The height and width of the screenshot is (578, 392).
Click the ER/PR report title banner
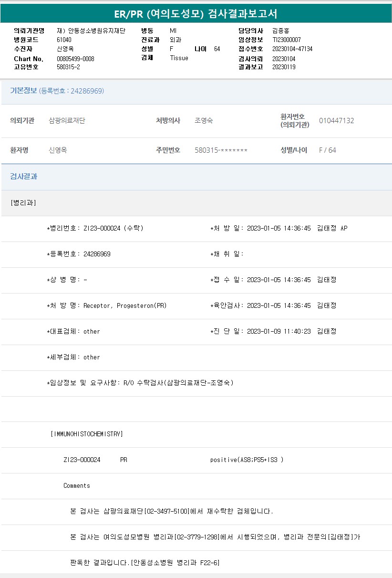click(196, 13)
